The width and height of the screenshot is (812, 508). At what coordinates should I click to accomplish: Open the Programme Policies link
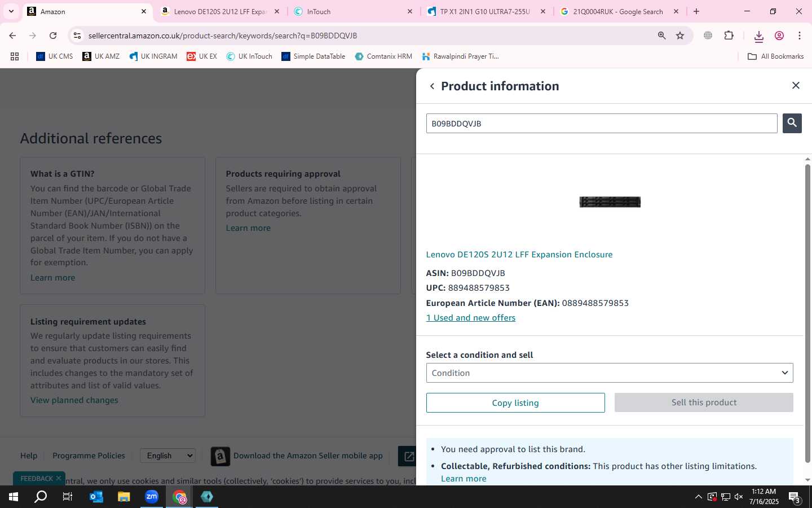(x=89, y=456)
